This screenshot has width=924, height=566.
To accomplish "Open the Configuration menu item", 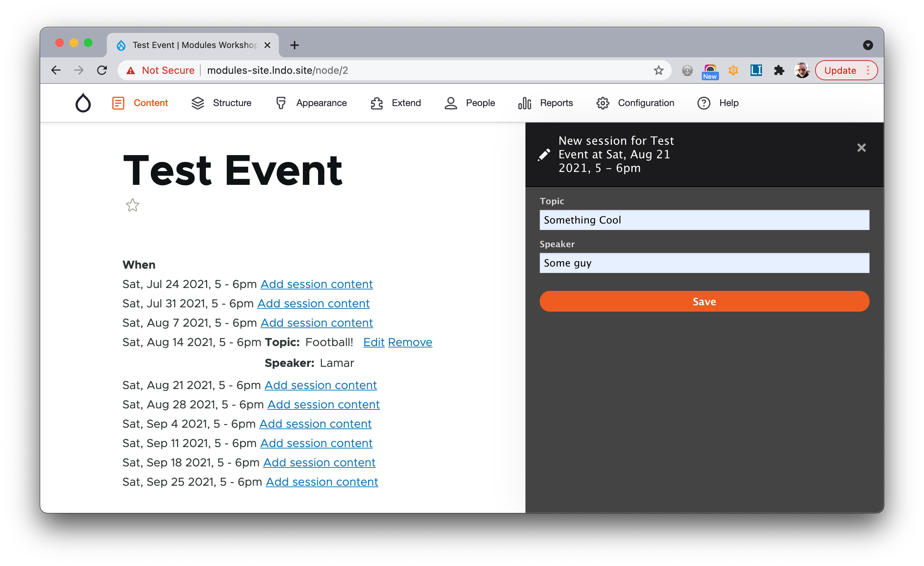I will click(635, 103).
